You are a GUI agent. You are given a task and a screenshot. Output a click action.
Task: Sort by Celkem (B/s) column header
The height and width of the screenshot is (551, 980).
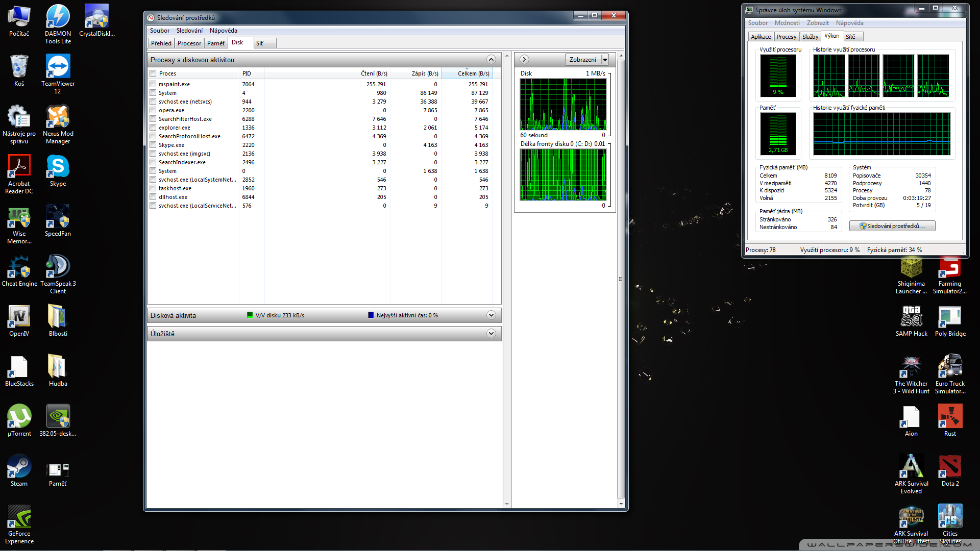[x=473, y=73]
